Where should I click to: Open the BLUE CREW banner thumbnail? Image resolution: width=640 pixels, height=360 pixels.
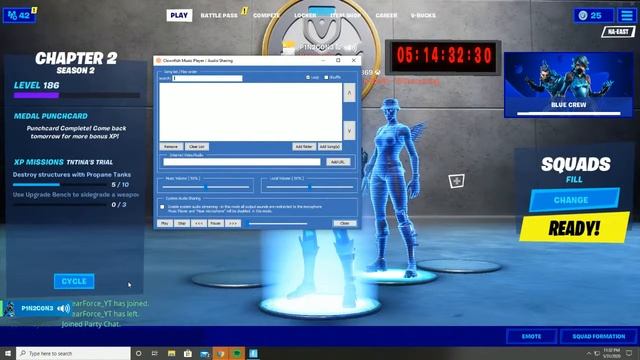[x=569, y=84]
